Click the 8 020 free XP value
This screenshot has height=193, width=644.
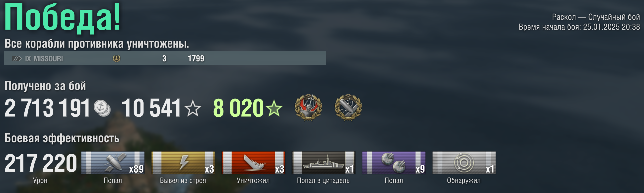click(238, 108)
